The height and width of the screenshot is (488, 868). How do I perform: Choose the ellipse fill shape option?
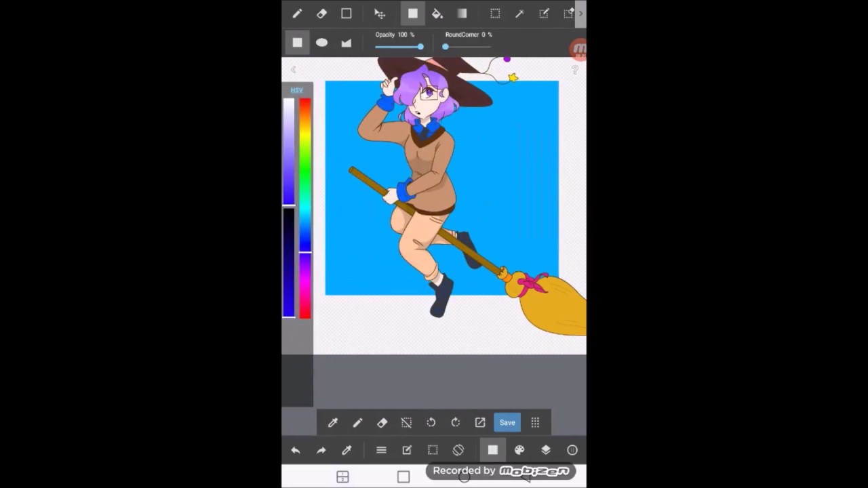pos(321,43)
